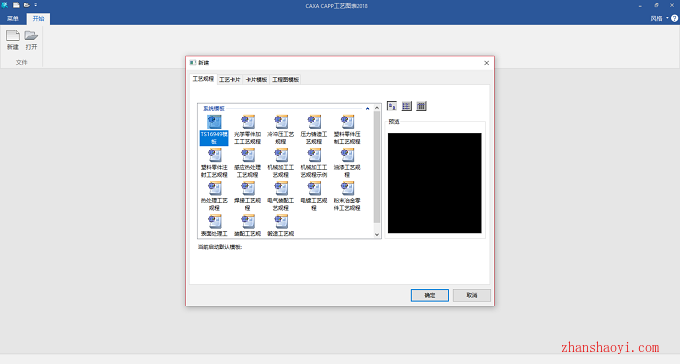
Task: Close the 新建 dialog
Action: pyautogui.click(x=487, y=63)
